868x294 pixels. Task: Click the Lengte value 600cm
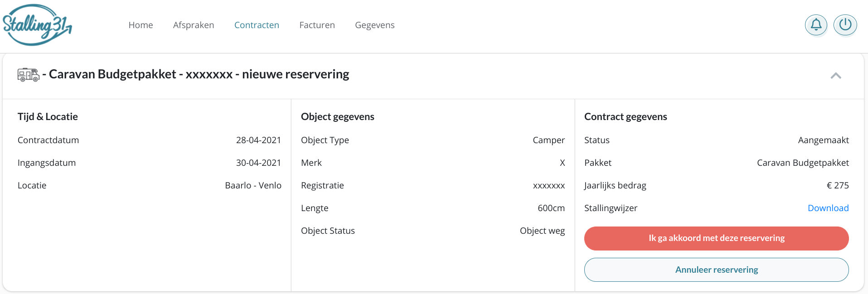pos(551,208)
